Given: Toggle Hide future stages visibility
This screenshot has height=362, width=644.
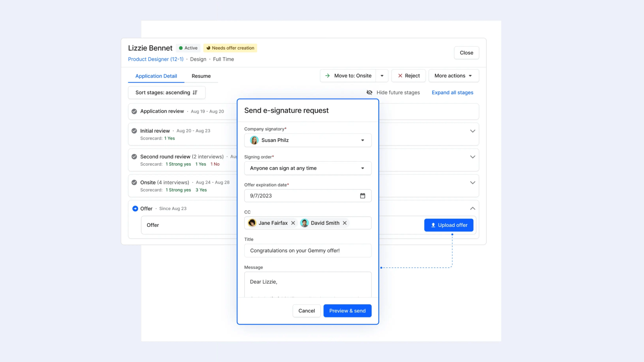Looking at the screenshot, I should [x=369, y=93].
